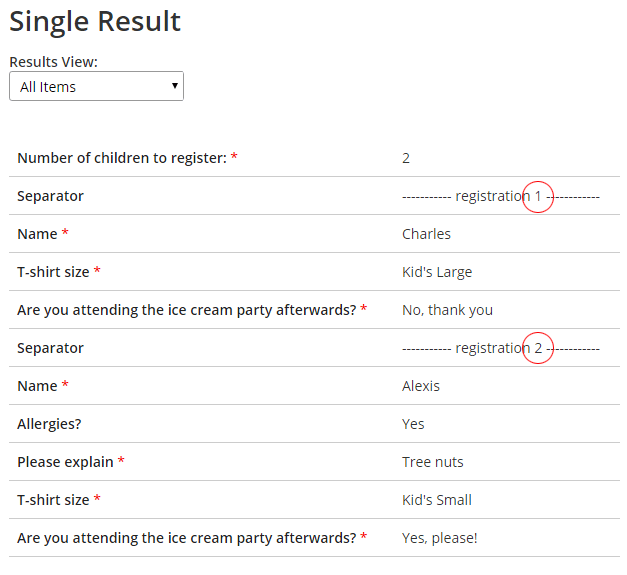Click the Single Result heading
The height and width of the screenshot is (575, 627).
click(95, 21)
